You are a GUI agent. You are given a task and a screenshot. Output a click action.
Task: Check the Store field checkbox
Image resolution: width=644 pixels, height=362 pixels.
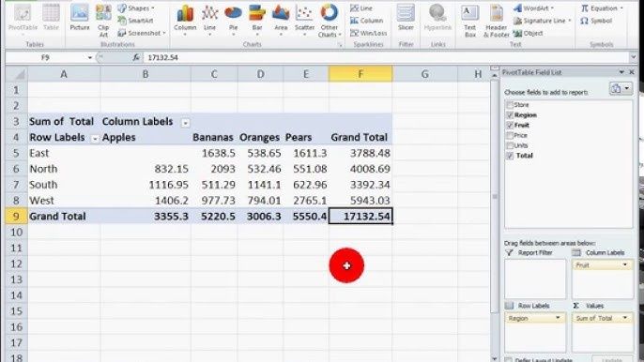coord(510,105)
